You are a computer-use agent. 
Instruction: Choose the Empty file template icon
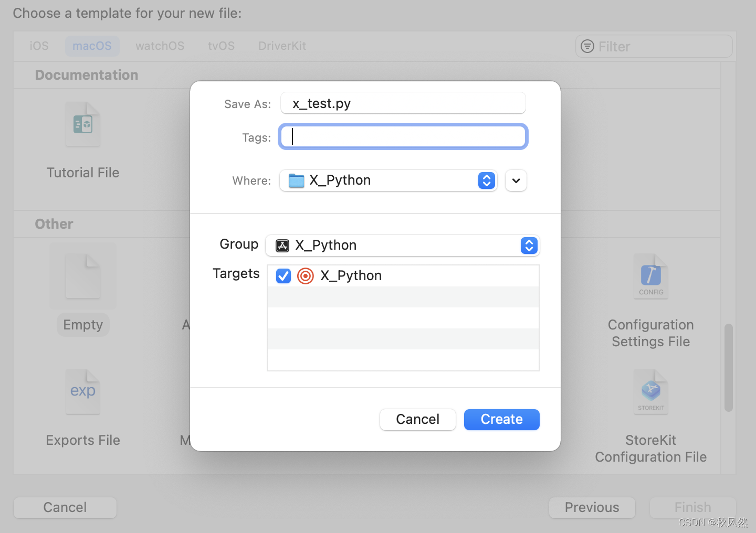tap(83, 276)
